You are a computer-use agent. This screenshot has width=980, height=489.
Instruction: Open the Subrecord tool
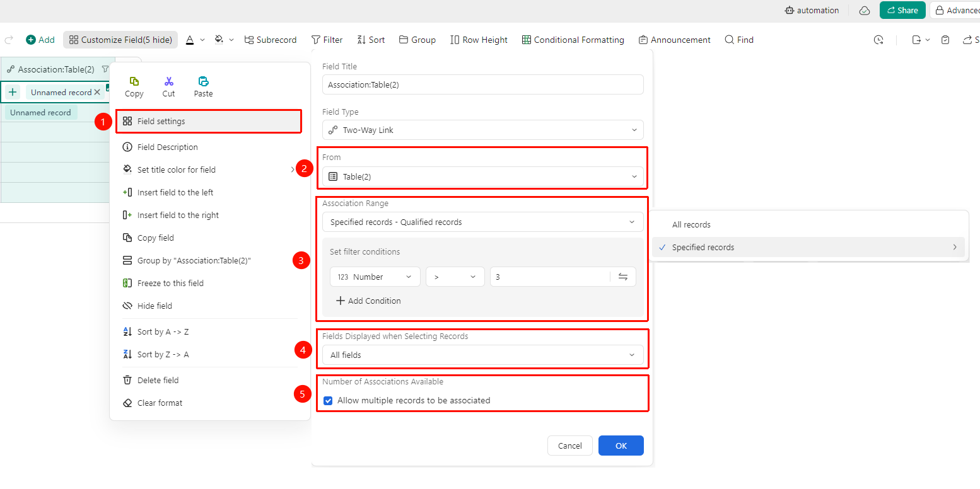(x=270, y=40)
